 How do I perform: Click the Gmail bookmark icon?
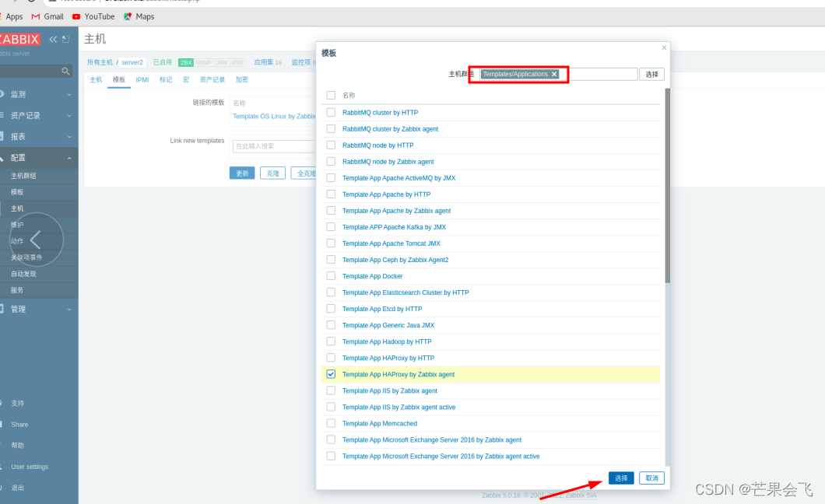point(36,17)
